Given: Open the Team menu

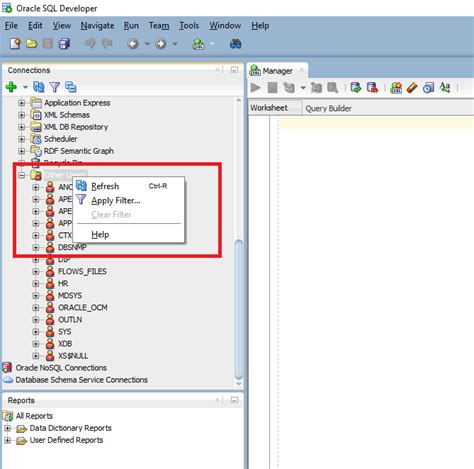Looking at the screenshot, I should pos(159,26).
